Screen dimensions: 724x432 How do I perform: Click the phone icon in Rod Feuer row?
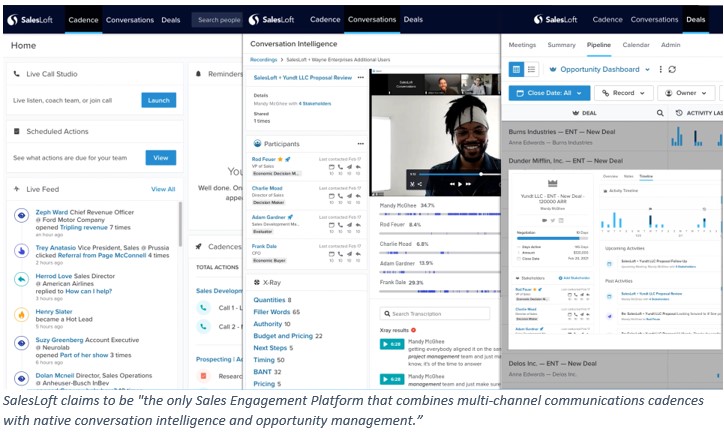(340, 167)
